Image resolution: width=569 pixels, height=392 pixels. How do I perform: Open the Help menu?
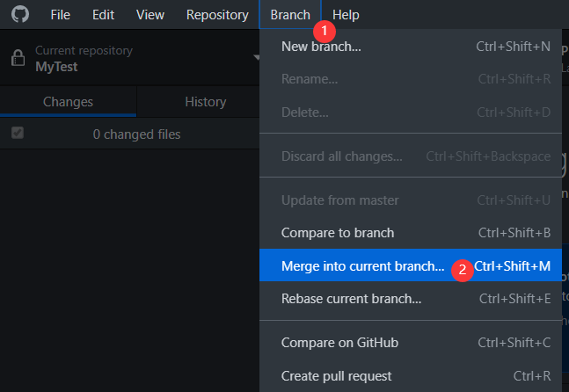[346, 15]
